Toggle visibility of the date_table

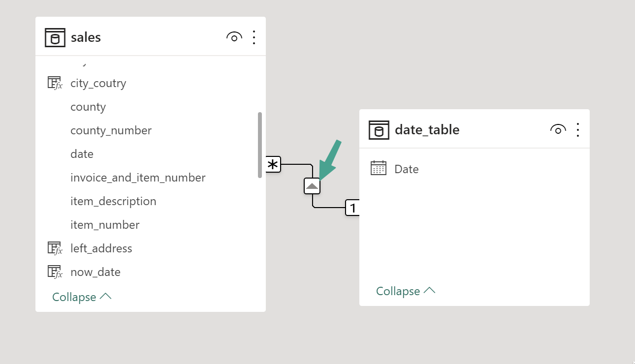click(x=558, y=130)
